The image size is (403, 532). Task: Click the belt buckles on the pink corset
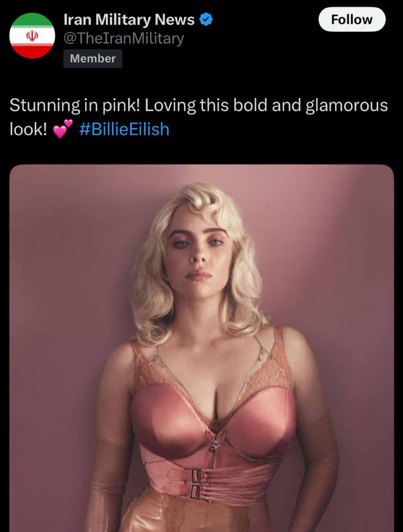point(197,483)
